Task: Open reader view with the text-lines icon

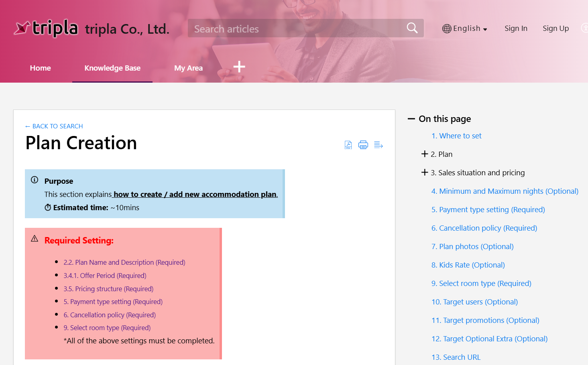Action: (378, 145)
